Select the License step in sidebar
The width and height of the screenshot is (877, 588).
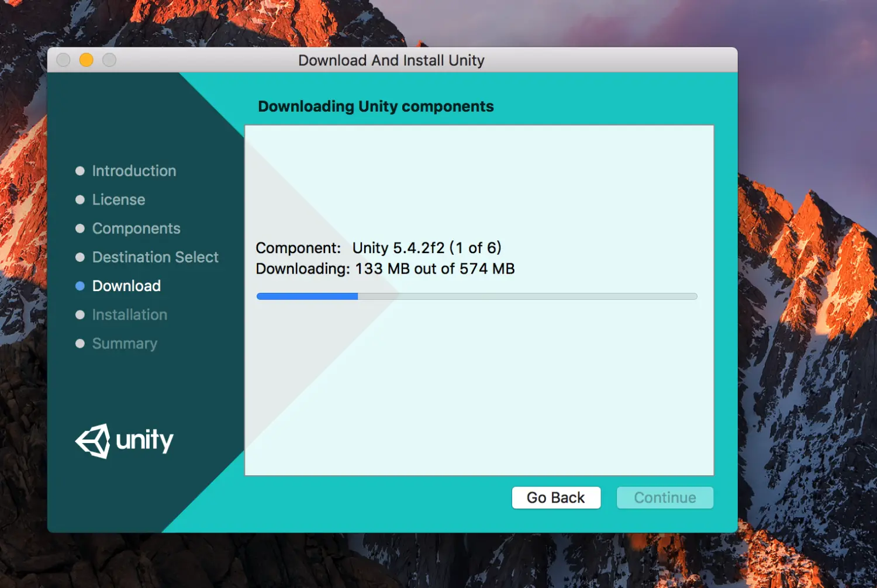click(111, 199)
